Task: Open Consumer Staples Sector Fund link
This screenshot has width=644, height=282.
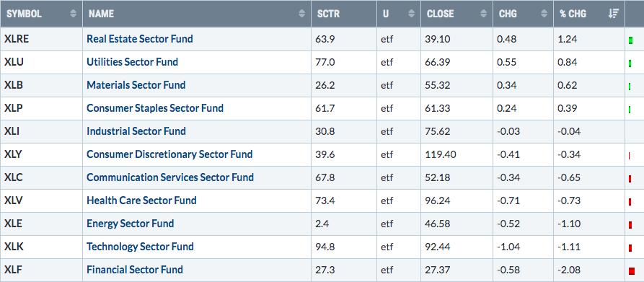Action: click(x=155, y=108)
